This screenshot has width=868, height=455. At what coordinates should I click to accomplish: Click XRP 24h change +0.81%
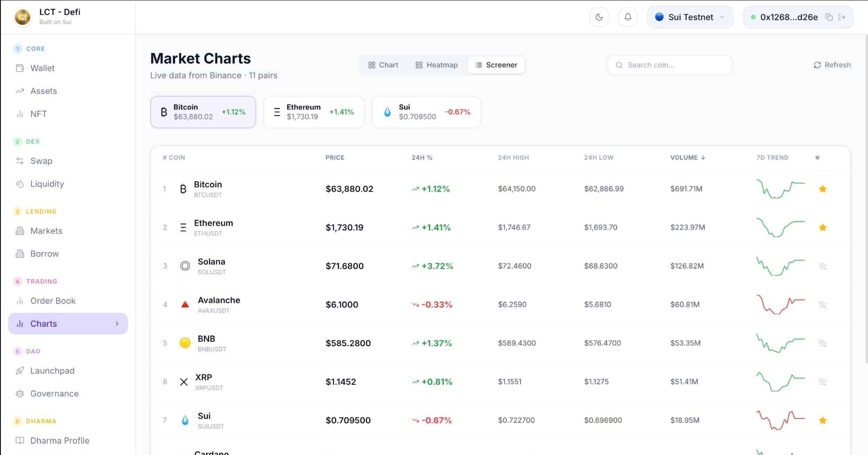click(432, 382)
